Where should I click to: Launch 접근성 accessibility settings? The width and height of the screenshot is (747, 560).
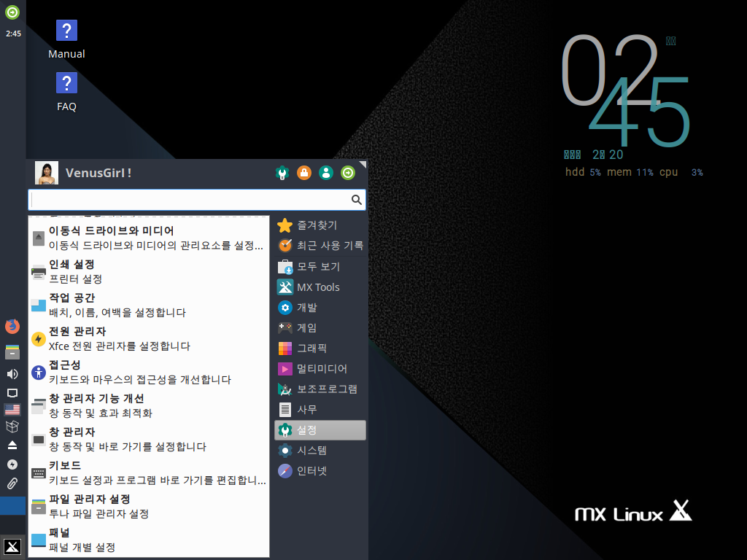click(x=149, y=373)
